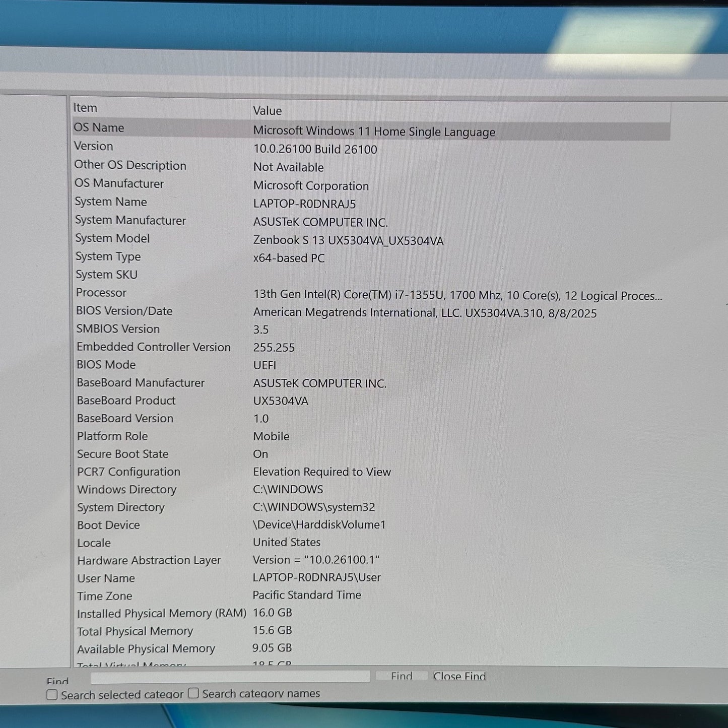728x728 pixels.
Task: Select the Processor row
Action: coord(101,293)
